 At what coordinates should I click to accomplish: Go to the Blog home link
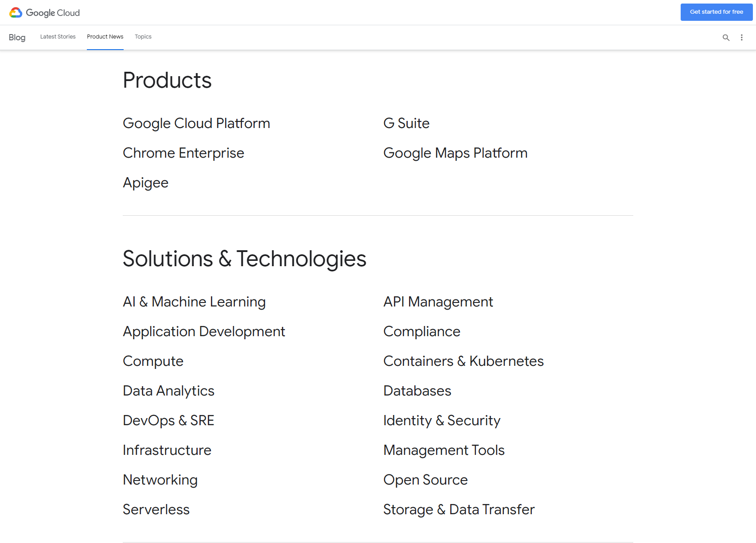coord(17,38)
